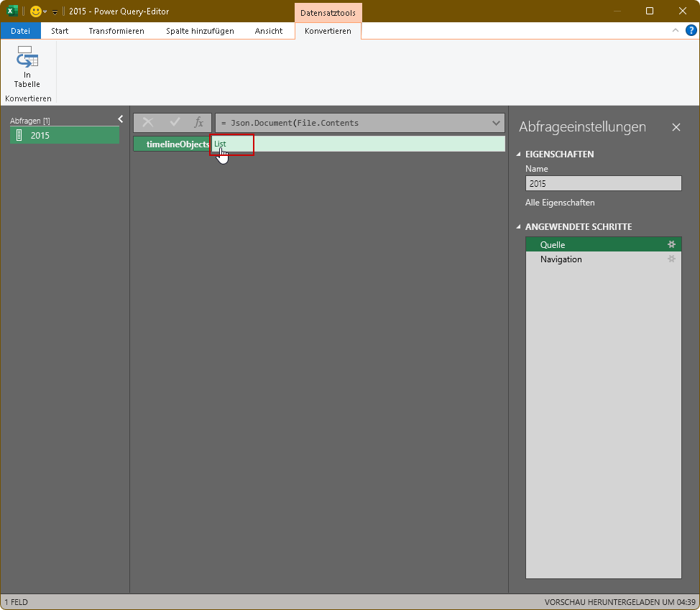Click the Excel icon in title bar

pyautogui.click(x=12, y=11)
